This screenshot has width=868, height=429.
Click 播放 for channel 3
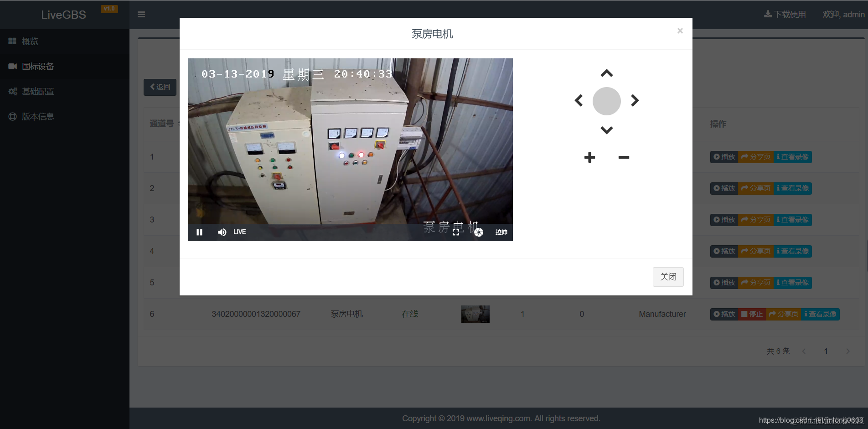[724, 220]
